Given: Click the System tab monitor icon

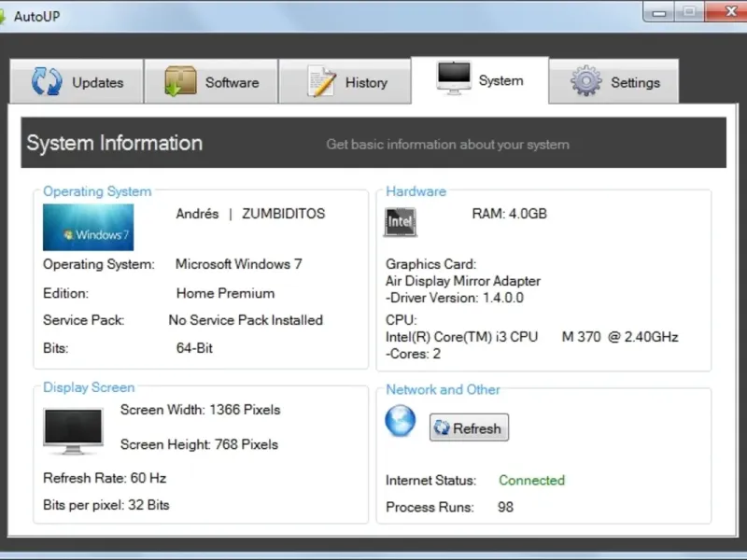Looking at the screenshot, I should [x=454, y=78].
